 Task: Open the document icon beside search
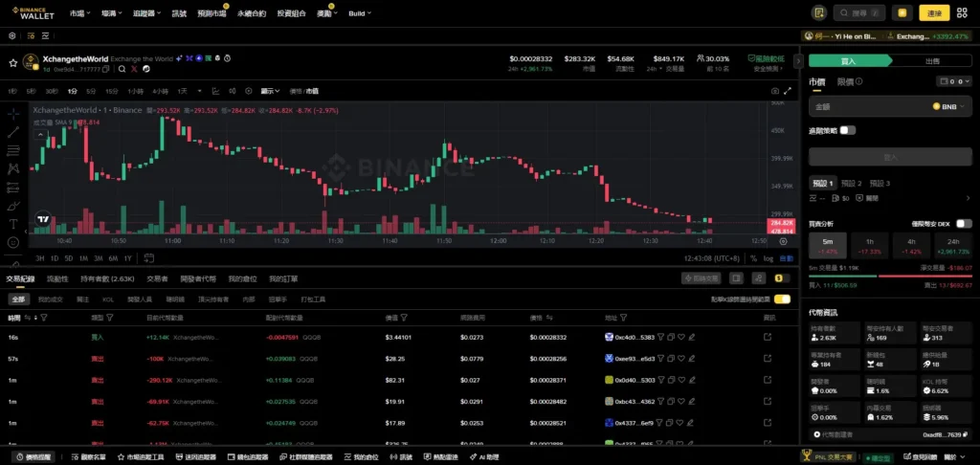(x=818, y=12)
